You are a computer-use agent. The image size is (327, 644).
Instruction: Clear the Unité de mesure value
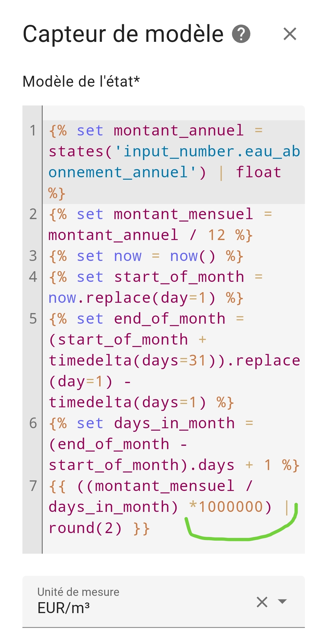(x=262, y=602)
